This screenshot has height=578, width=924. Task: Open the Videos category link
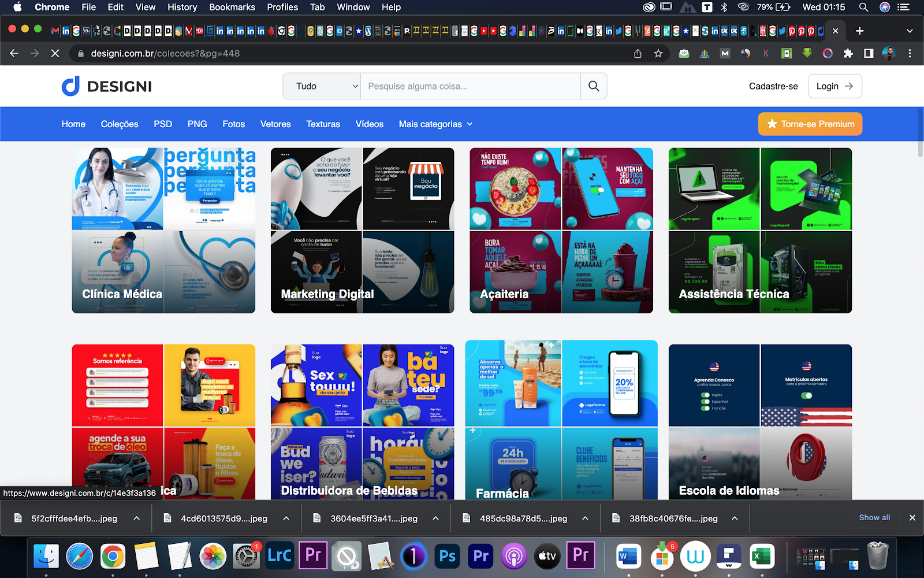[x=370, y=124]
